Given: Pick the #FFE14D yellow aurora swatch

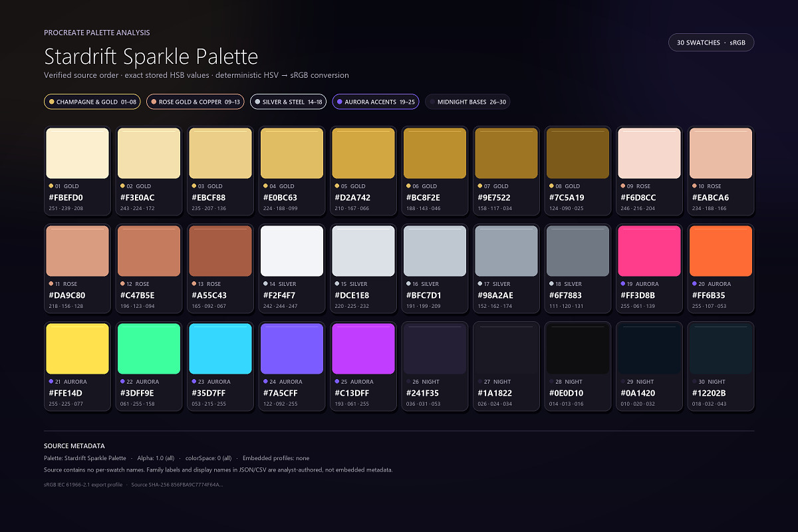Looking at the screenshot, I should (x=77, y=348).
